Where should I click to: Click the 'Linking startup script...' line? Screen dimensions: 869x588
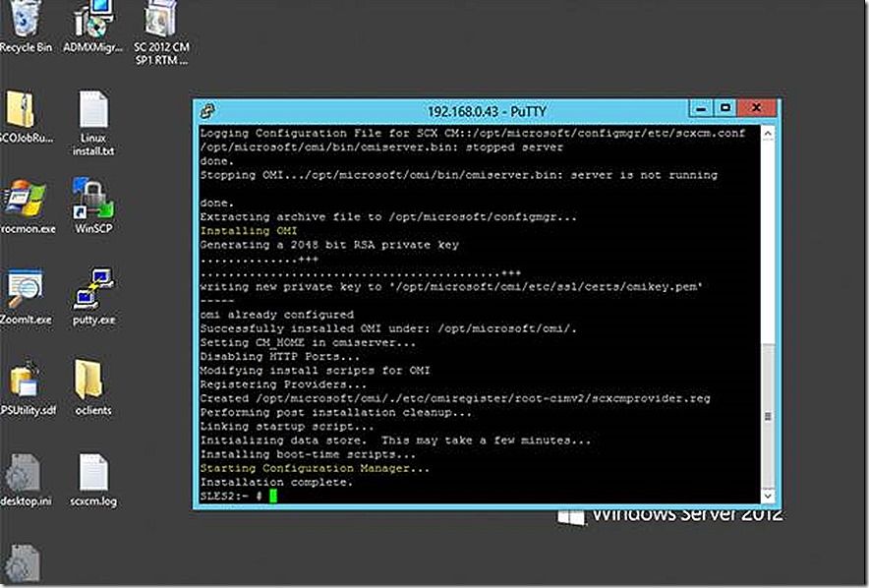point(286,426)
